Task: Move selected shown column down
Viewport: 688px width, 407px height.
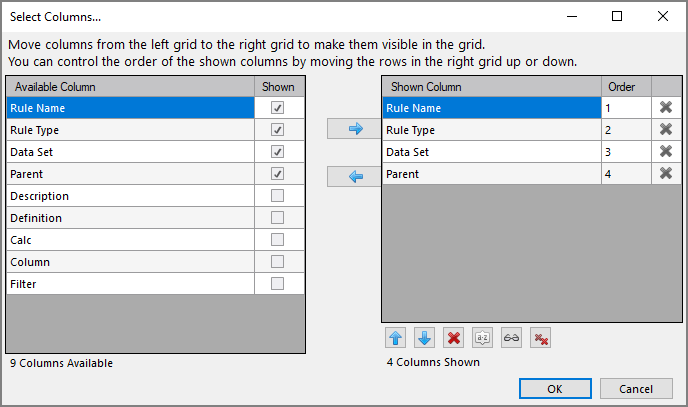Action: pos(424,338)
